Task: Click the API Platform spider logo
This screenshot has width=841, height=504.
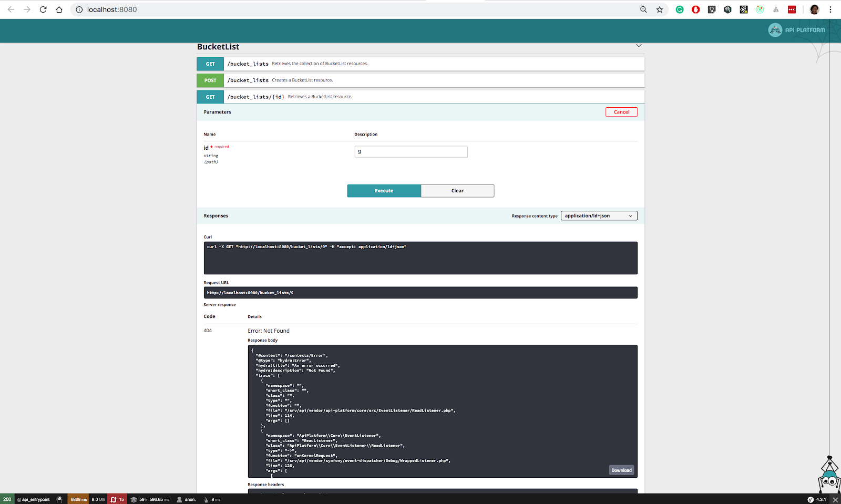Action: tap(796, 30)
